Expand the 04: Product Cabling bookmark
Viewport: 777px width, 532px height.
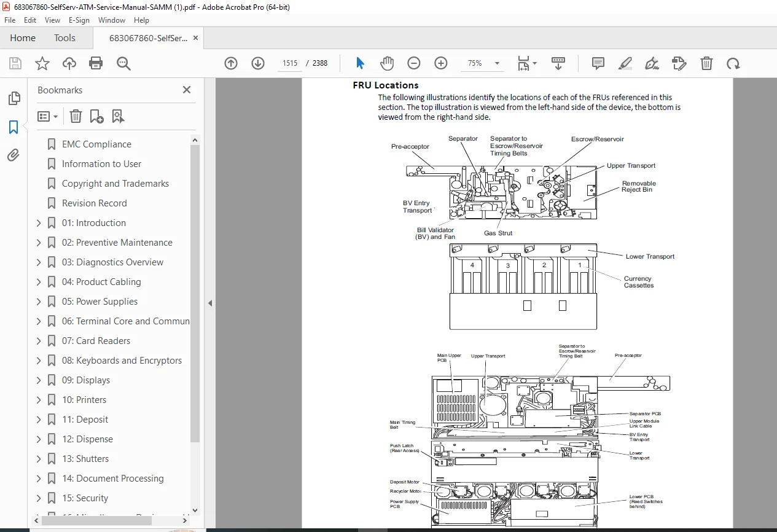[39, 282]
